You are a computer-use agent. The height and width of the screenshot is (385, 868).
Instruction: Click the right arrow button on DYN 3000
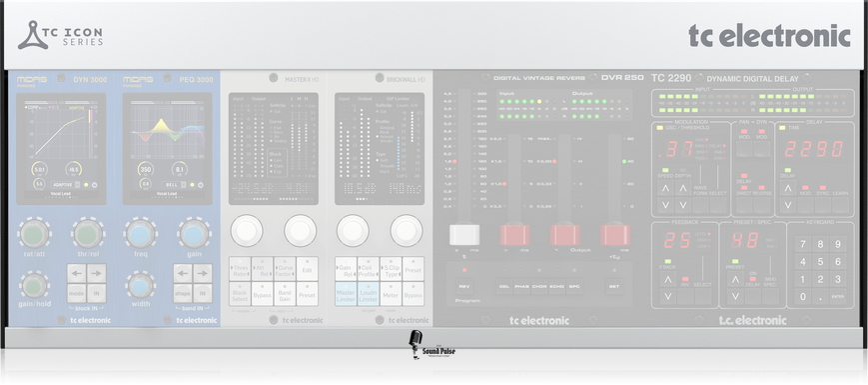coord(96,273)
